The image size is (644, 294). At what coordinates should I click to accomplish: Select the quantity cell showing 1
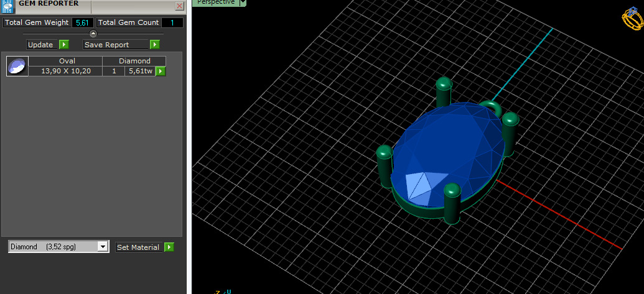tap(114, 71)
